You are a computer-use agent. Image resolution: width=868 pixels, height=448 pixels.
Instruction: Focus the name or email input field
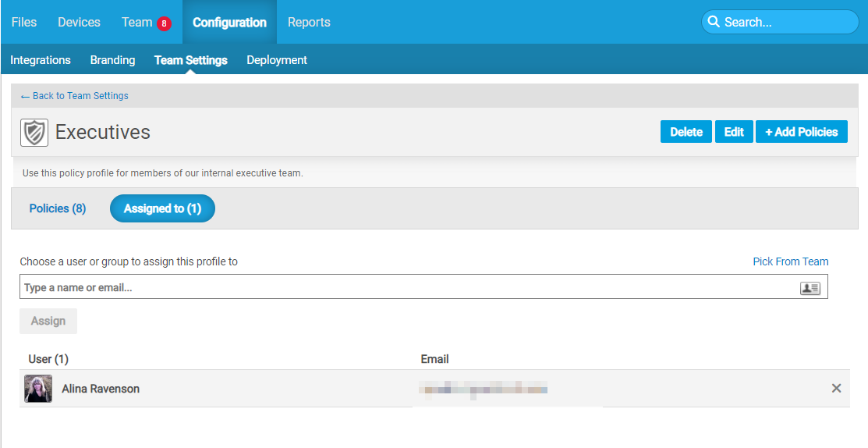(x=406, y=288)
